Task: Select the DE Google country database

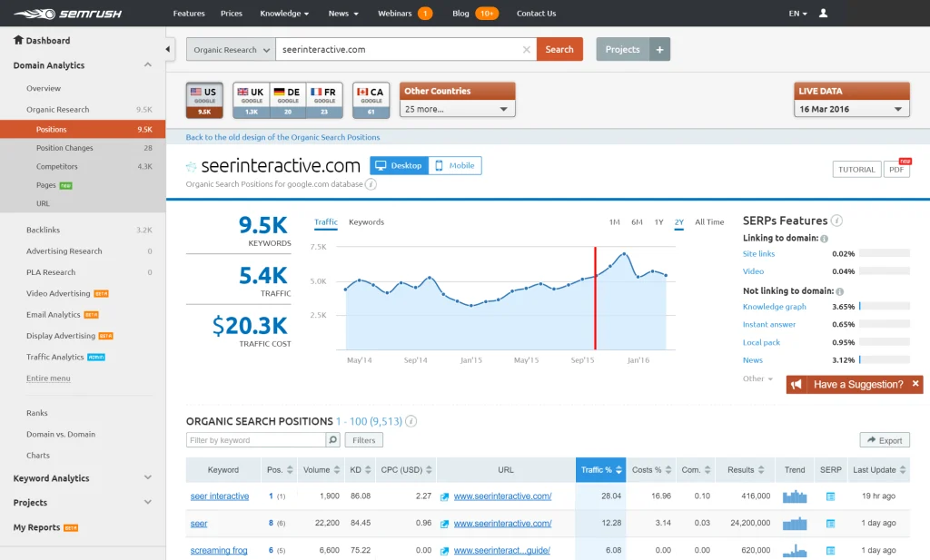Action: [x=290, y=98]
